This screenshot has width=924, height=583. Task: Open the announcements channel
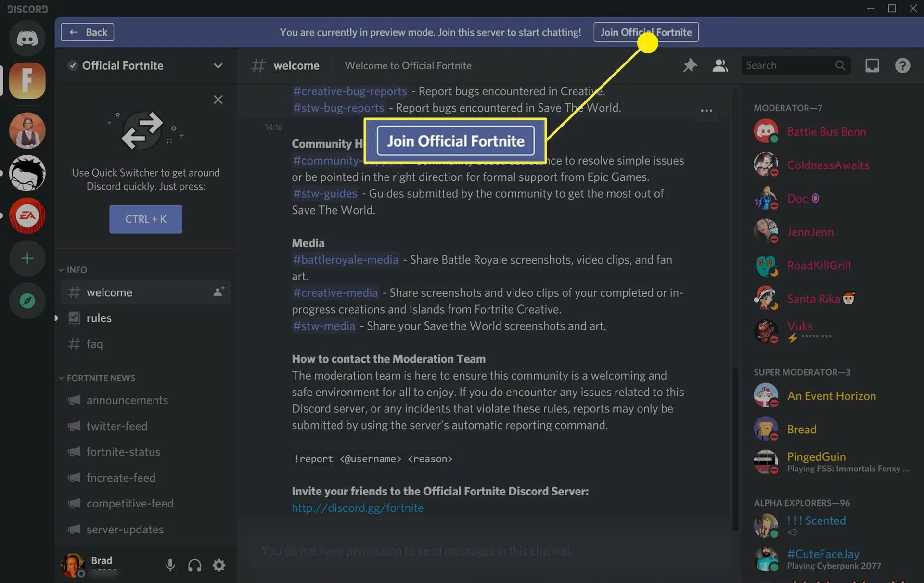[127, 400]
